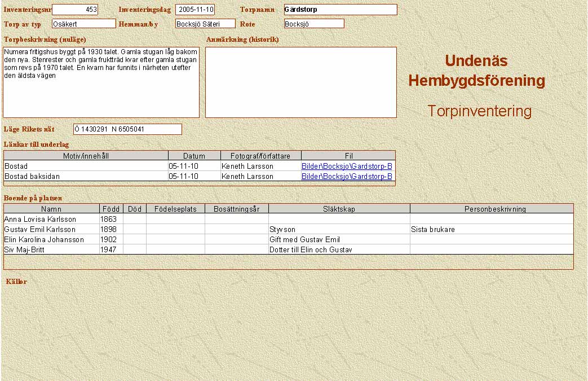Click the Motiv/innehåll column header
Screen dimensions: 588x381
86,156
